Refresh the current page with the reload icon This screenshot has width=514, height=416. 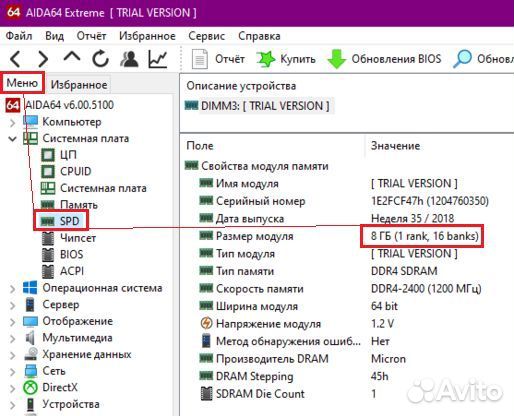pos(100,59)
